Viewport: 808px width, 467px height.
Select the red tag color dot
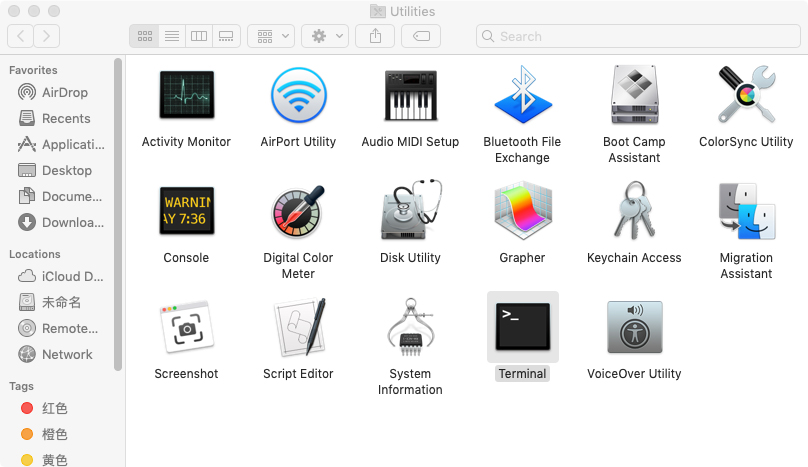tap(27, 408)
